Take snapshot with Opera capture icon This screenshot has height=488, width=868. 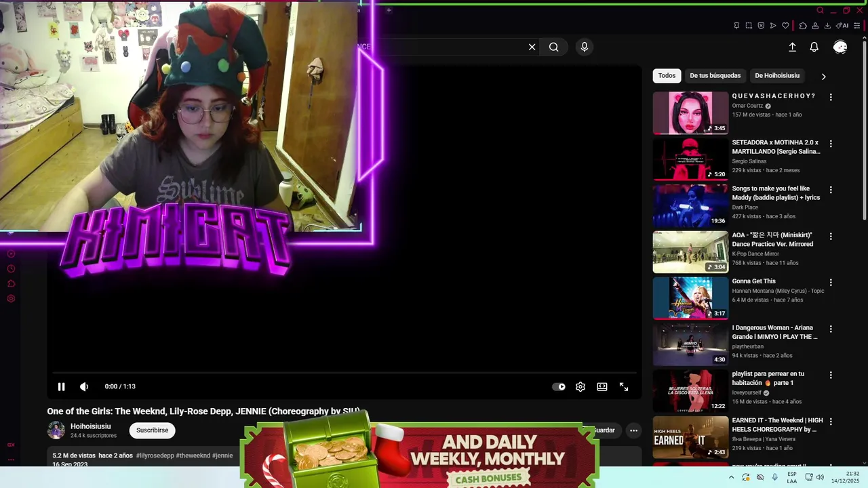point(749,26)
